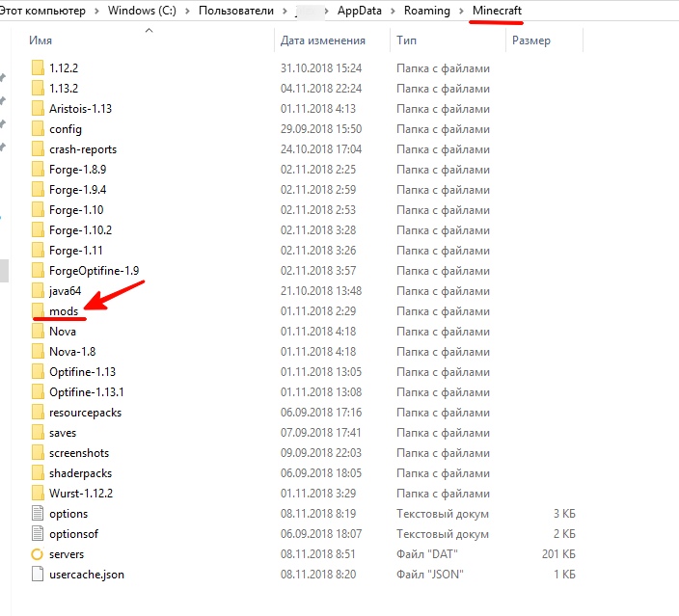Click the 3 КБ size value
The width and height of the screenshot is (679, 616).
pos(564,514)
